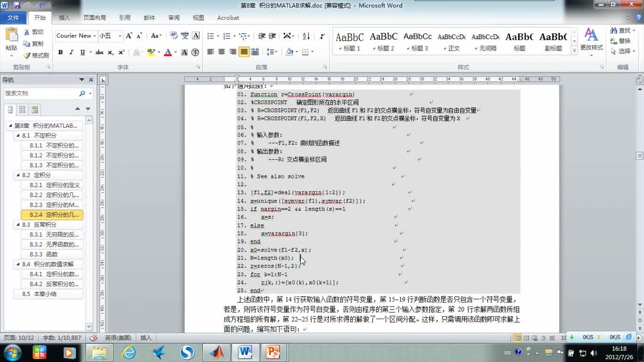Open the font size 小五 dropdown
The image size is (644, 362).
120,36
